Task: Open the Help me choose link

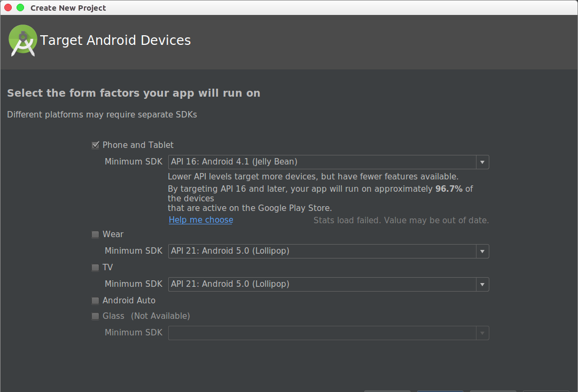Action: (201, 220)
